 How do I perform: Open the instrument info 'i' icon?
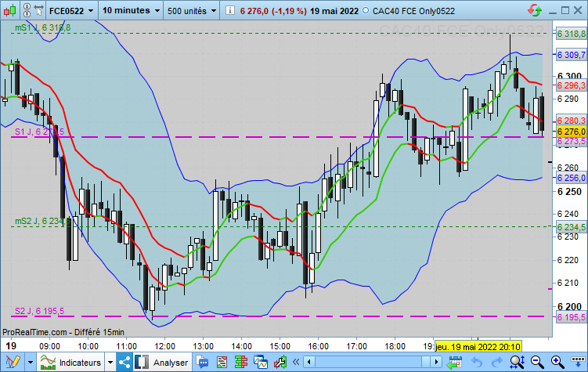tap(230, 10)
